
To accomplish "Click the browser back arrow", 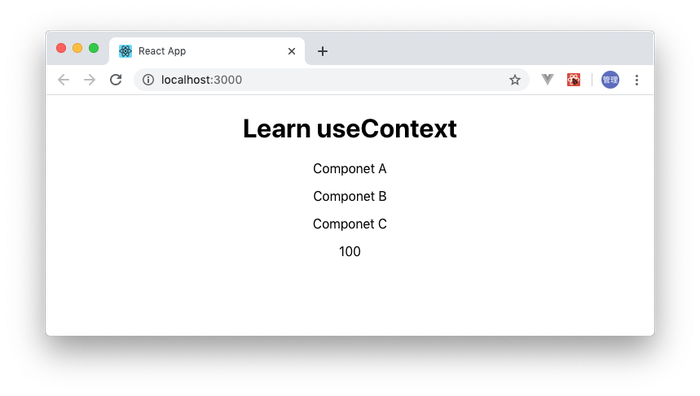I will [63, 80].
